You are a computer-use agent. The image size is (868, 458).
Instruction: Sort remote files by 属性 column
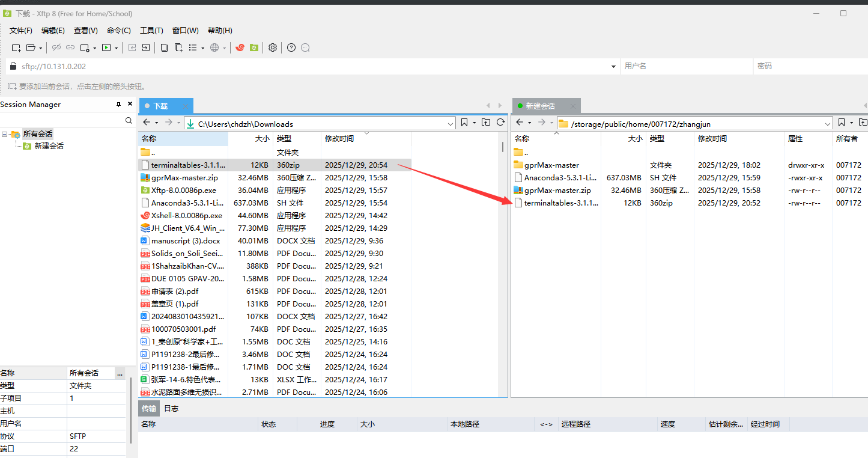click(x=808, y=139)
